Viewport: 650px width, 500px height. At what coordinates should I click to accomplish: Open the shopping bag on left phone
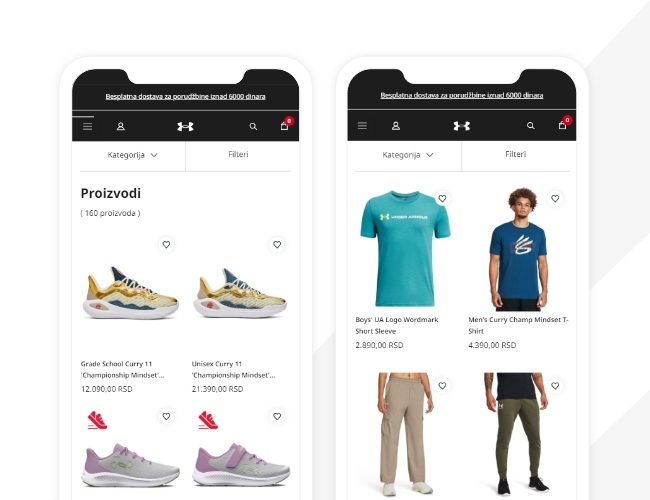click(285, 125)
